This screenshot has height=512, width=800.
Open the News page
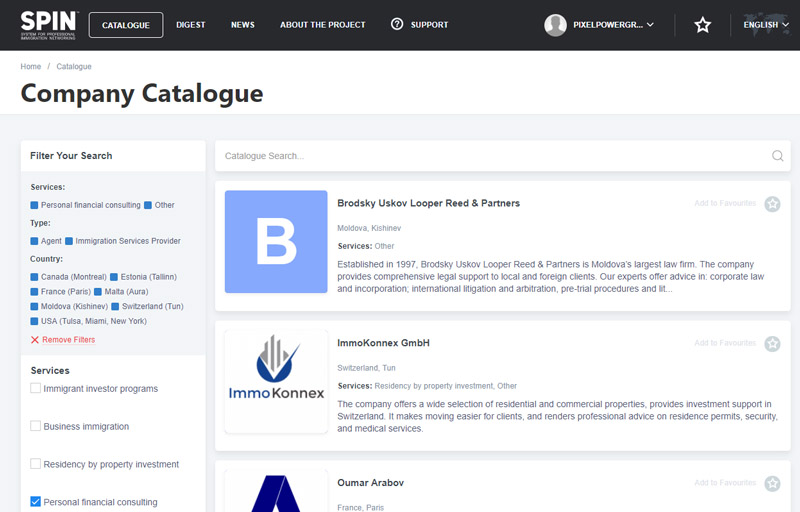[x=243, y=25]
